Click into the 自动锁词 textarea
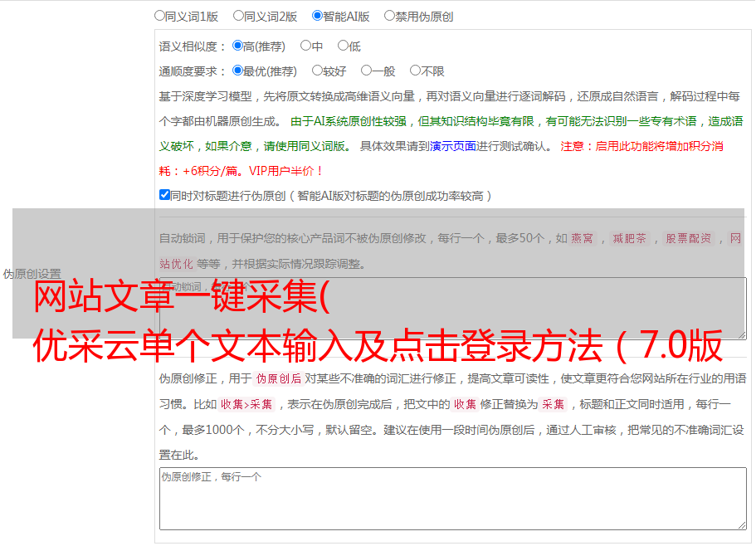756x546 pixels. point(453,309)
